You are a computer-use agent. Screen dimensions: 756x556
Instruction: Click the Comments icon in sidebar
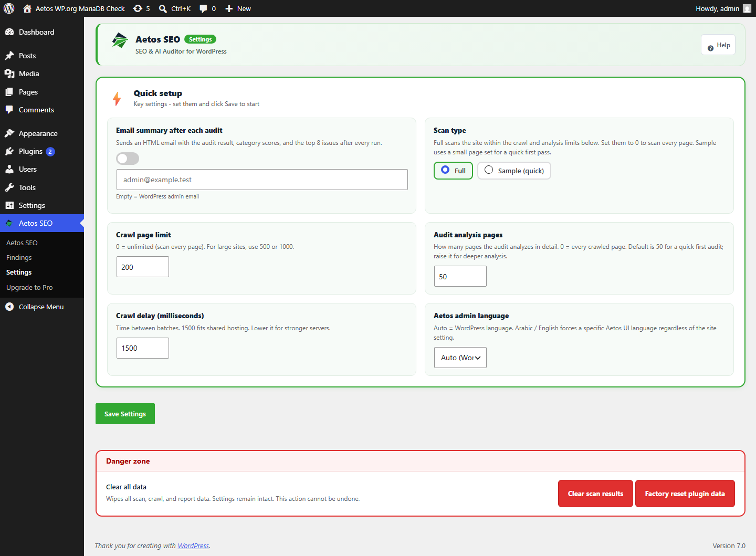9,110
